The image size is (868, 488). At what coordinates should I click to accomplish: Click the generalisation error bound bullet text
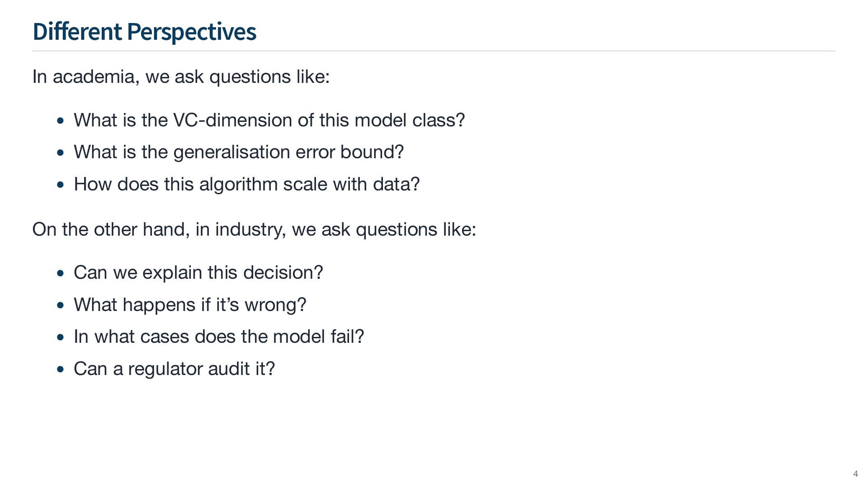[x=238, y=152]
